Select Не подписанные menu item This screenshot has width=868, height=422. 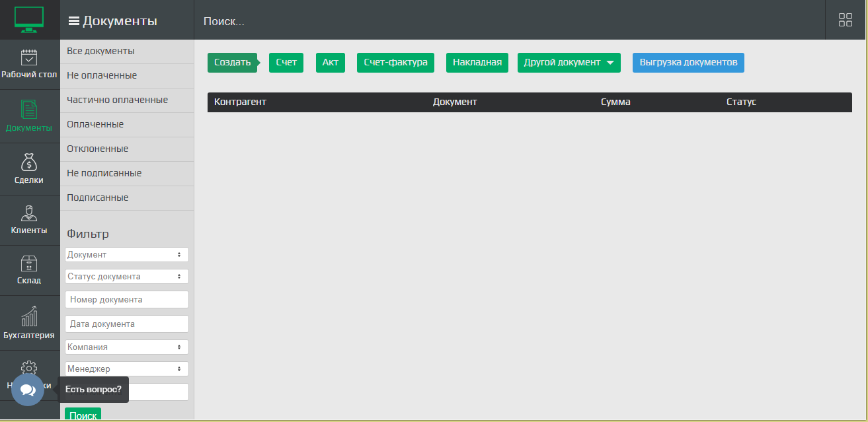coord(127,174)
